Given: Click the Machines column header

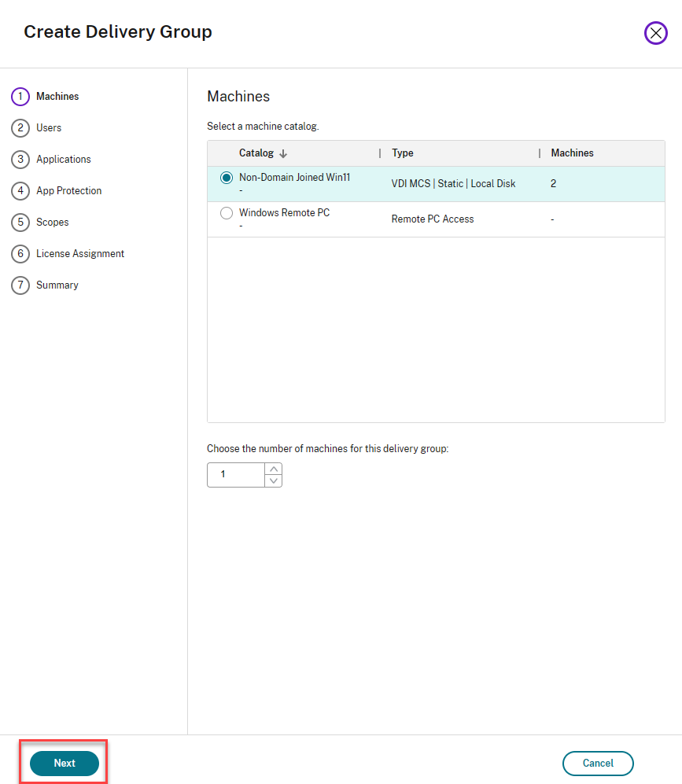Looking at the screenshot, I should (572, 153).
